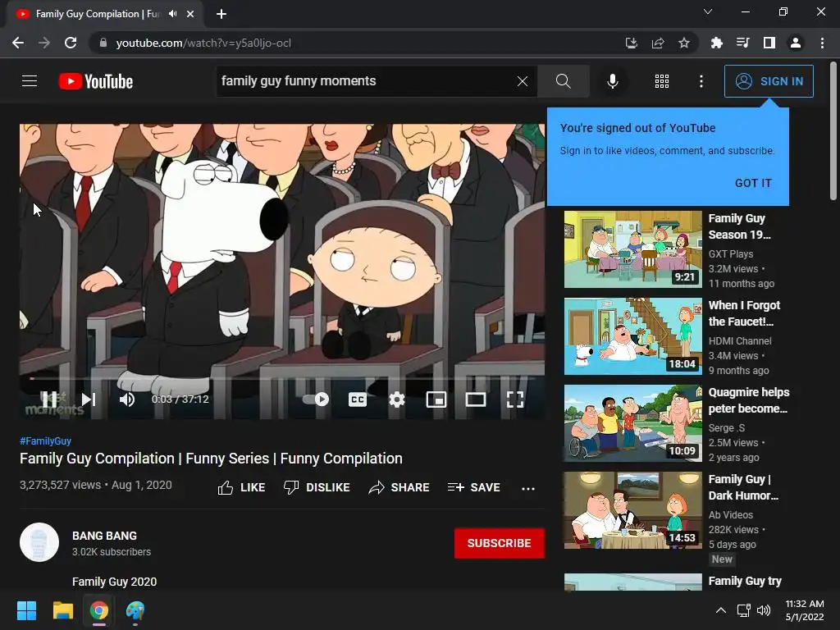
Task: Subscribe to BANG BANG channel
Action: point(500,543)
